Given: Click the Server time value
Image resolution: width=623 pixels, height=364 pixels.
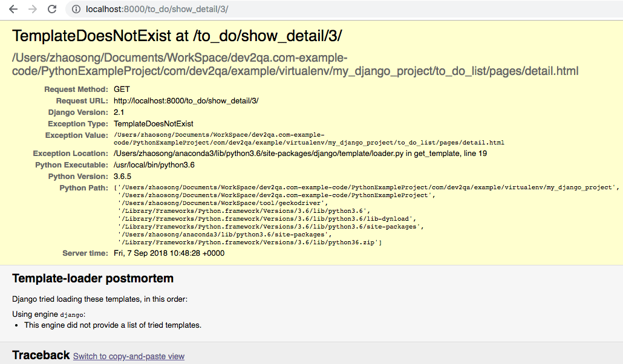Looking at the screenshot, I should [169, 253].
